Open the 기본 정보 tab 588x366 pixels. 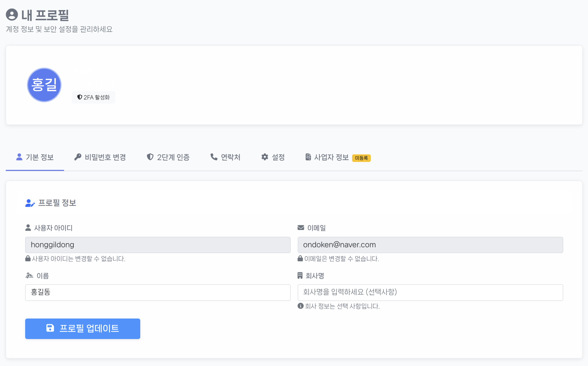[35, 157]
